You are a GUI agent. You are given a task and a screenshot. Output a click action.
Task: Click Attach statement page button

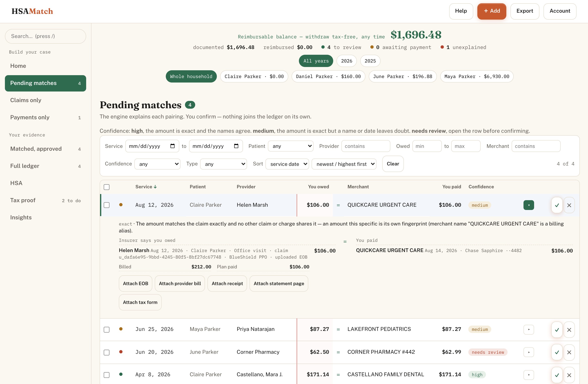click(279, 284)
